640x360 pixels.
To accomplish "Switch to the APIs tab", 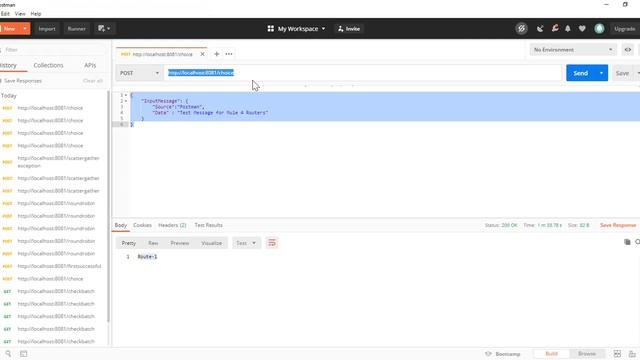I will 90,65.
